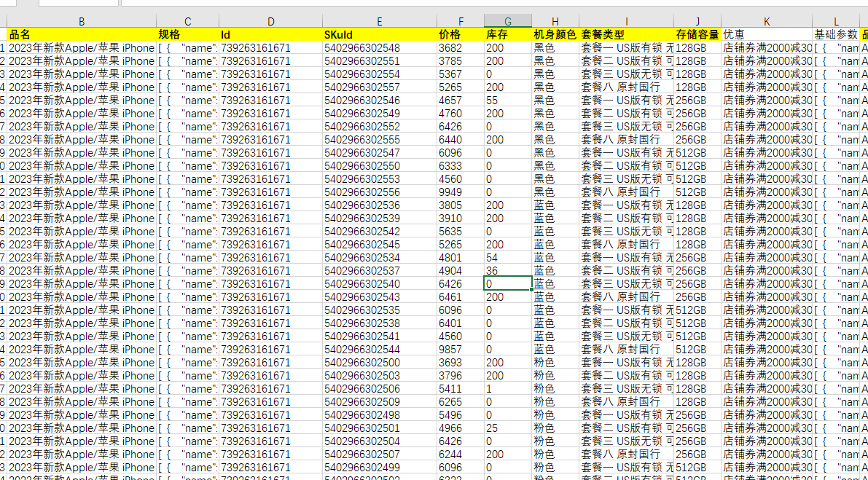The image size is (868, 480).
Task: Click the 品名 header cell
Action: pyautogui.click(x=82, y=35)
